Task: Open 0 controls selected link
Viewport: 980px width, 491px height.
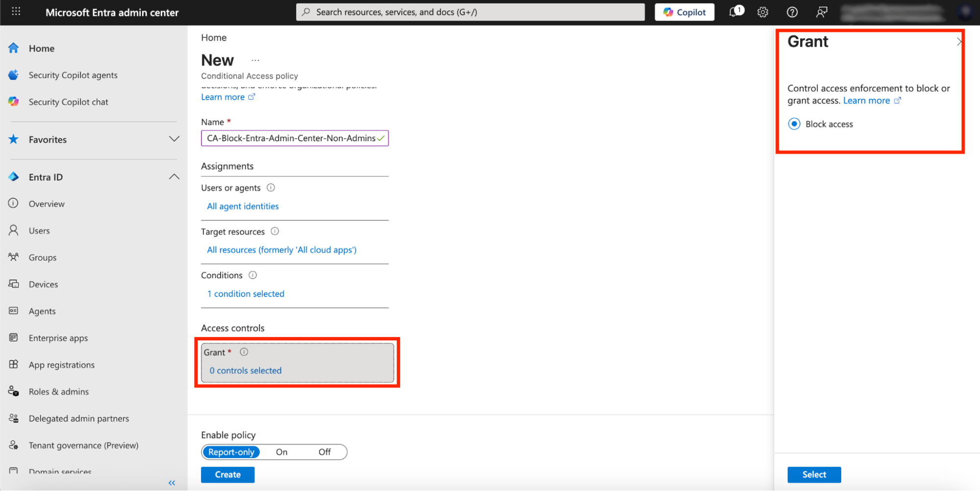Action: (x=246, y=371)
